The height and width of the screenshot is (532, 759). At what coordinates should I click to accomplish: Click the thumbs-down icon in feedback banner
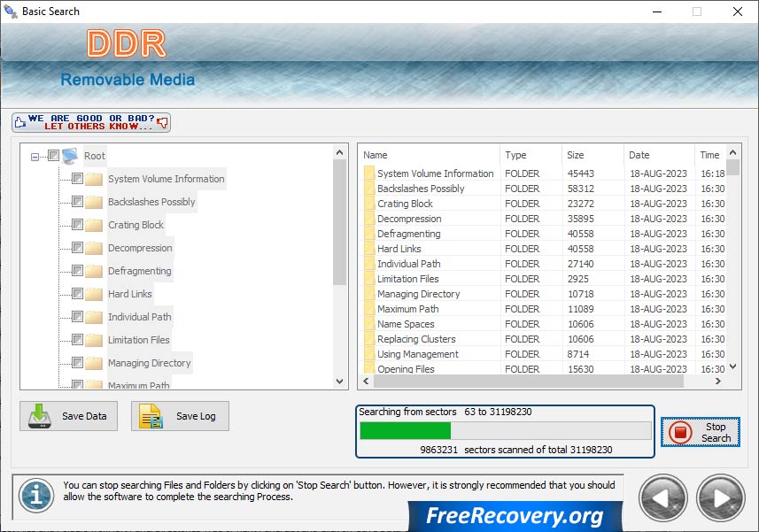[x=163, y=122]
